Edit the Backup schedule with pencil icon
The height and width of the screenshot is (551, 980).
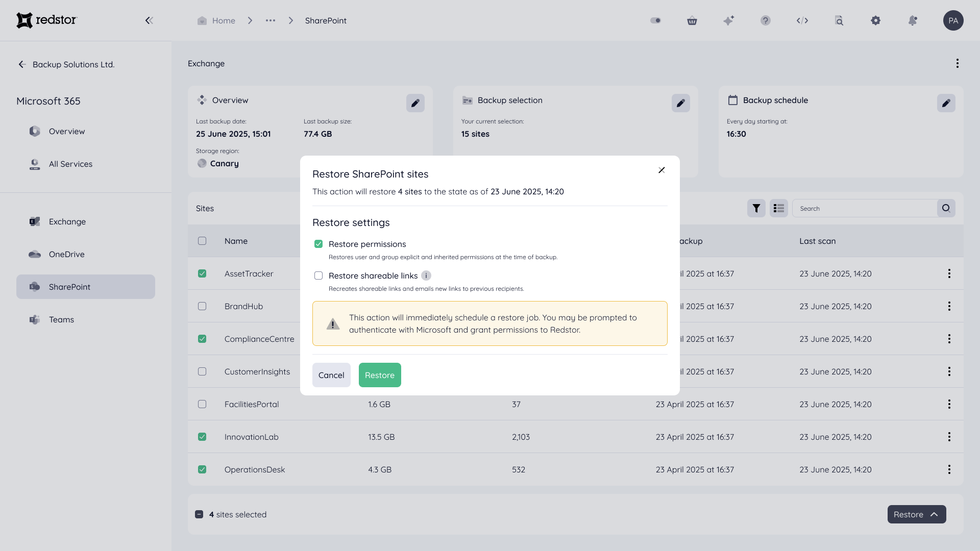pyautogui.click(x=946, y=103)
